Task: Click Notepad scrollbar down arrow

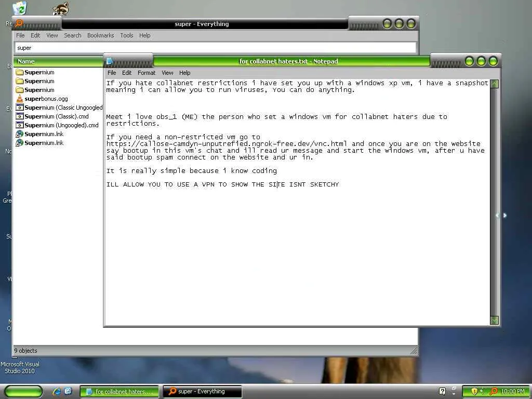Action: (495, 320)
